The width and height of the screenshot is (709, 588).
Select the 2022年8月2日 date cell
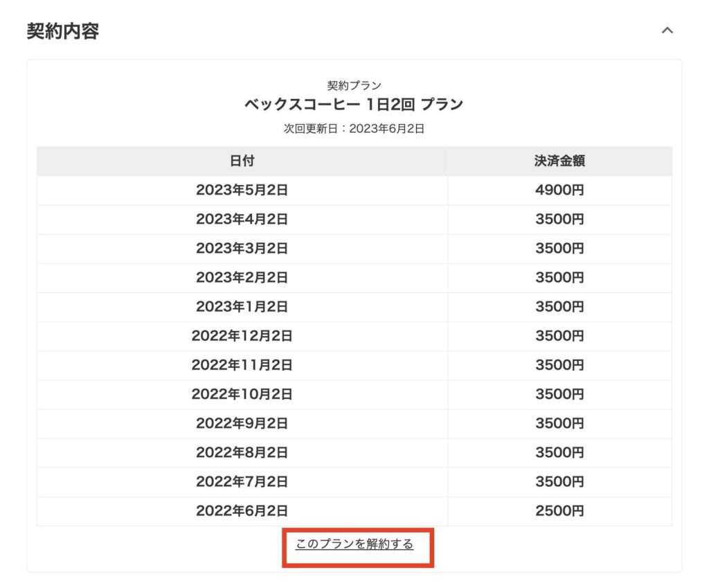coord(242,453)
